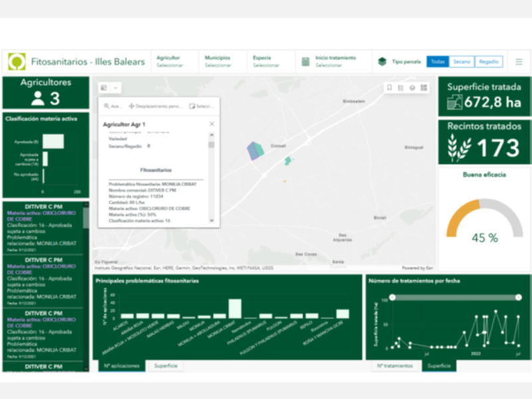
Task: Select the Todas parcel type option
Action: pyautogui.click(x=437, y=62)
